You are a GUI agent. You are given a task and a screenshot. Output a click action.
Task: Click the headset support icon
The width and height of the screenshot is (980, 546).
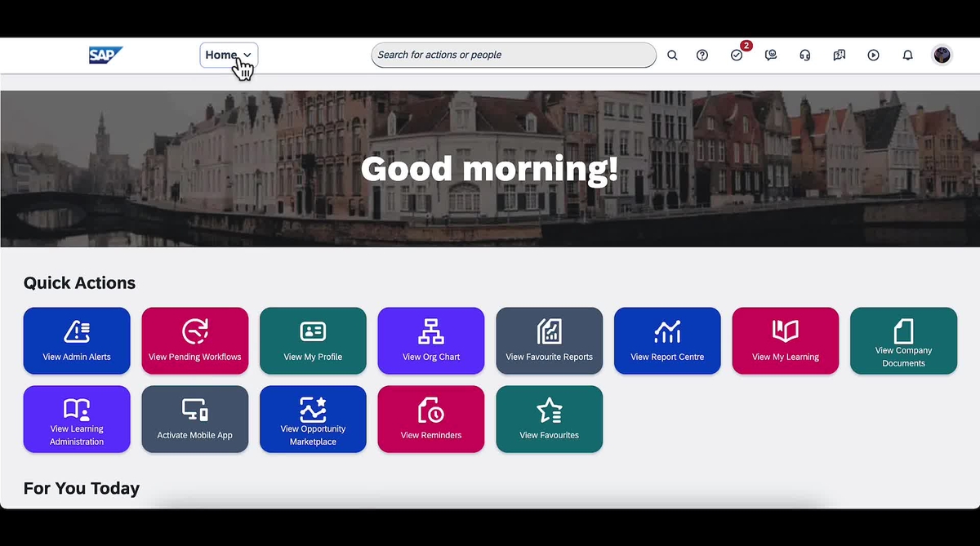tap(805, 55)
